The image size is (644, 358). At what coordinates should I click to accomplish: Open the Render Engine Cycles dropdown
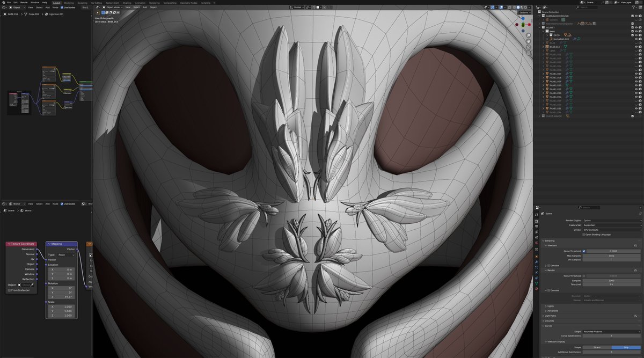(x=612, y=220)
